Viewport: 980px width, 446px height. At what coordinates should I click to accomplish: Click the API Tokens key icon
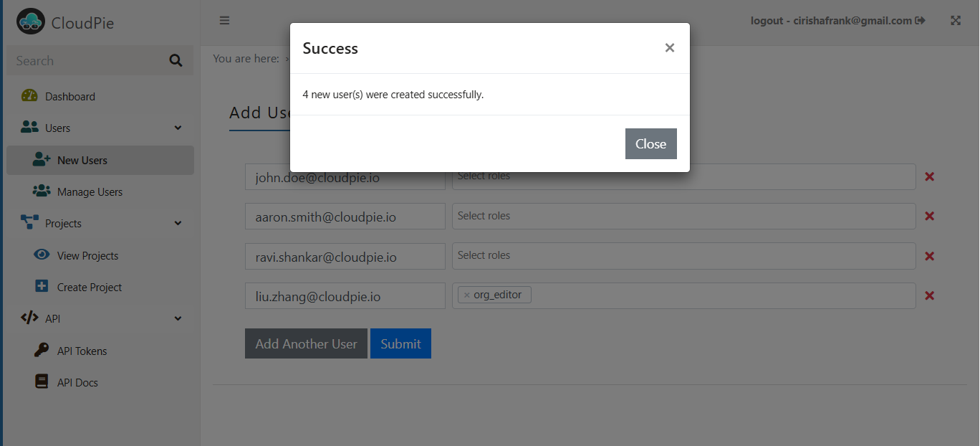(x=42, y=350)
